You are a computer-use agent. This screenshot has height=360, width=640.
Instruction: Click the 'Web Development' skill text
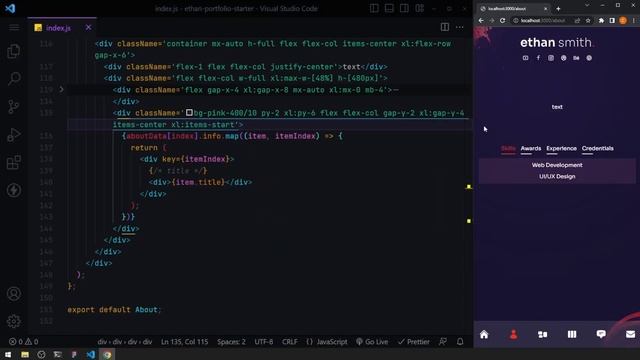pos(557,165)
